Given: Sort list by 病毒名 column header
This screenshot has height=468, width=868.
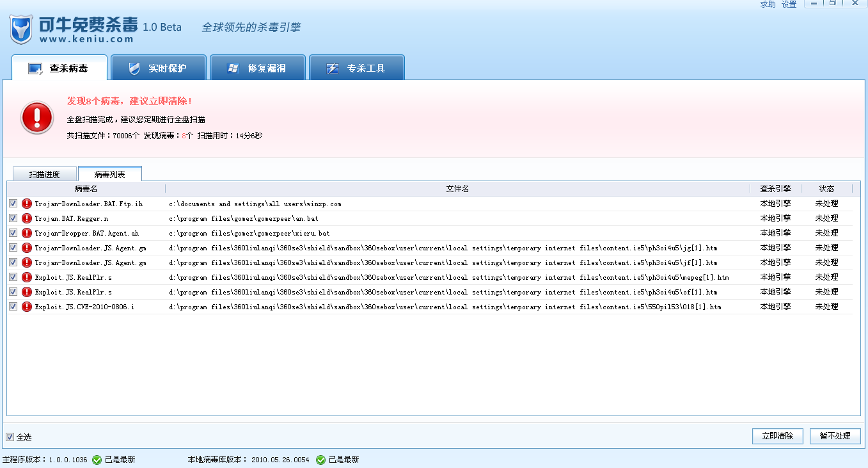Looking at the screenshot, I should pyautogui.click(x=86, y=189).
